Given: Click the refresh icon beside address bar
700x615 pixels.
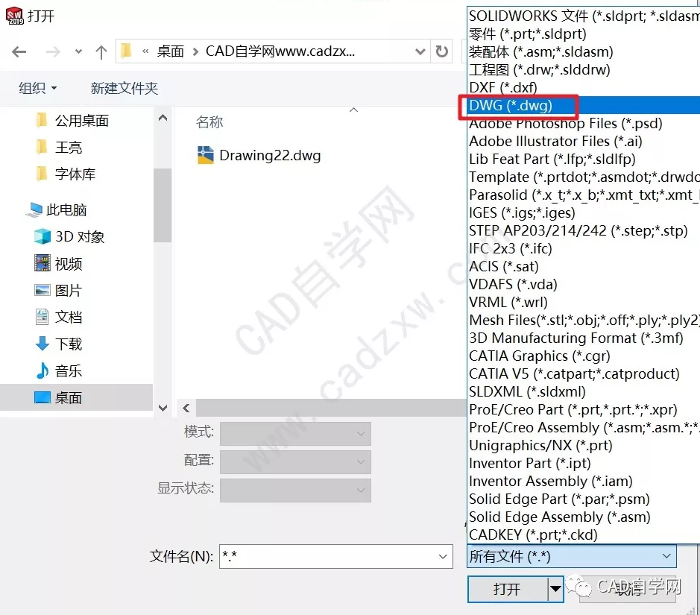Looking at the screenshot, I should click(441, 51).
